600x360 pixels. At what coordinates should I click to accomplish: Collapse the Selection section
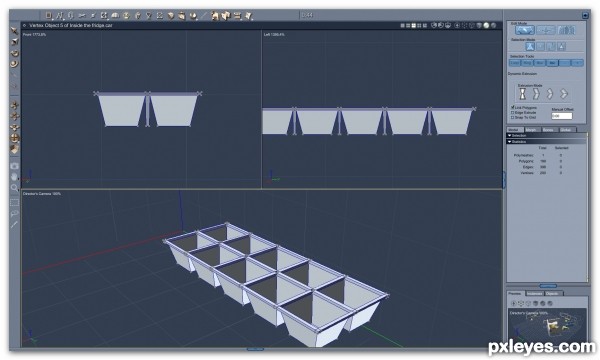(510, 135)
